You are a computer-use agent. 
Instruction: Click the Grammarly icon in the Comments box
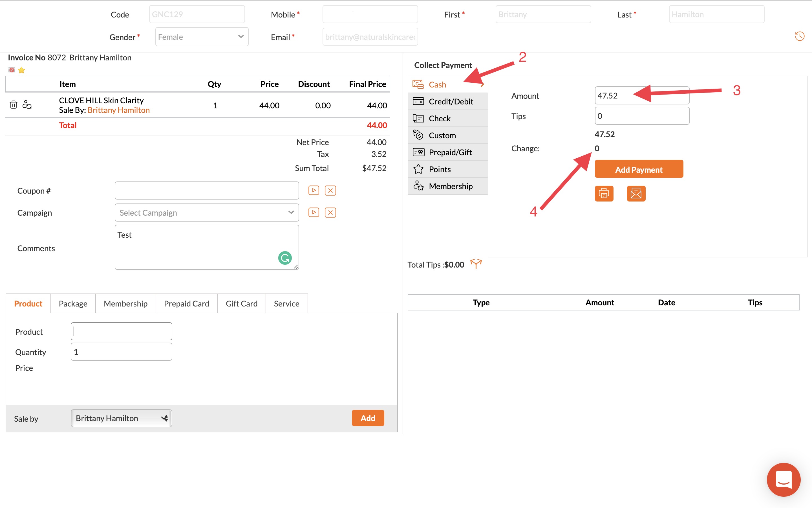tap(285, 258)
